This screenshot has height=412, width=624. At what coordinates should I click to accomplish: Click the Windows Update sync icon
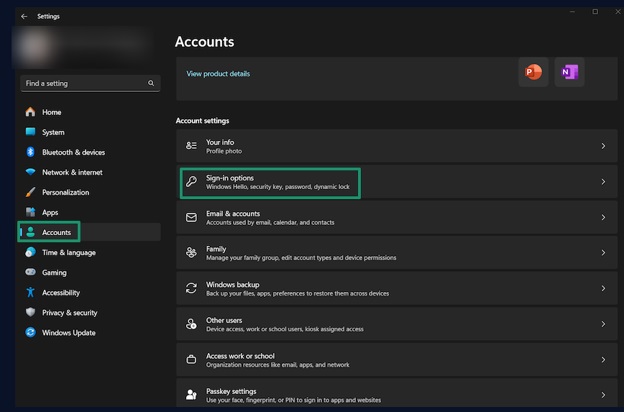click(30, 332)
